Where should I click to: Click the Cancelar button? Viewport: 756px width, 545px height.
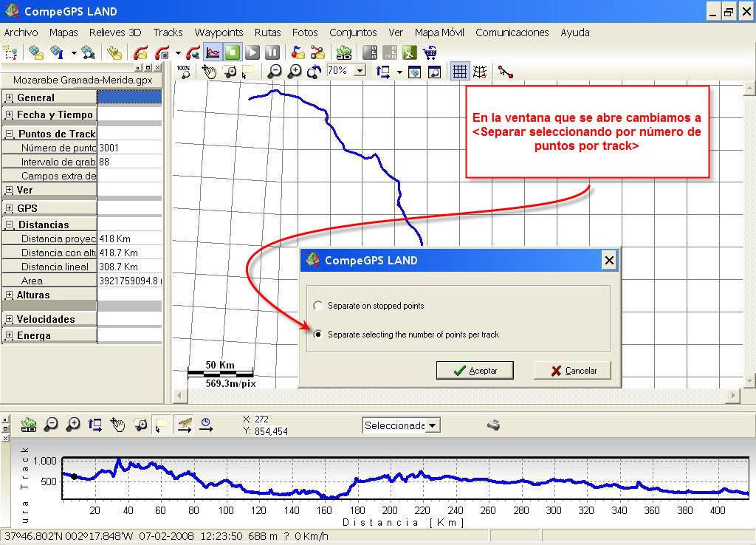pos(572,371)
